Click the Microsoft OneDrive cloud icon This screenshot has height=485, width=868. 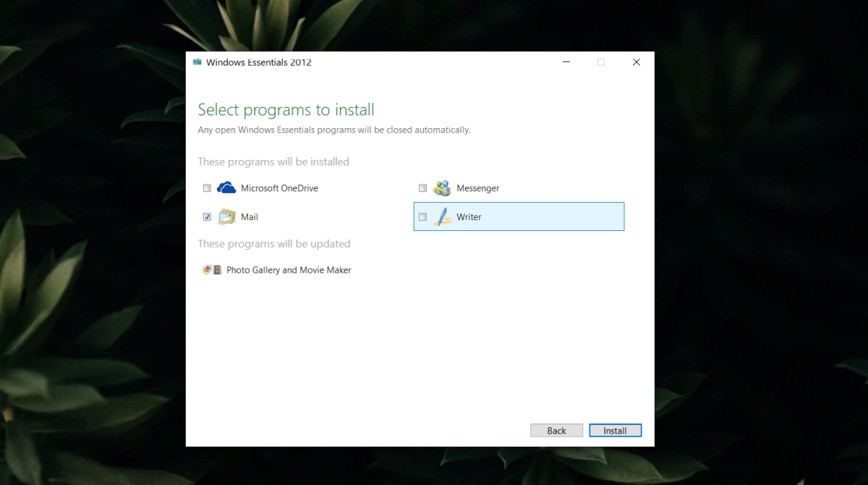[226, 187]
